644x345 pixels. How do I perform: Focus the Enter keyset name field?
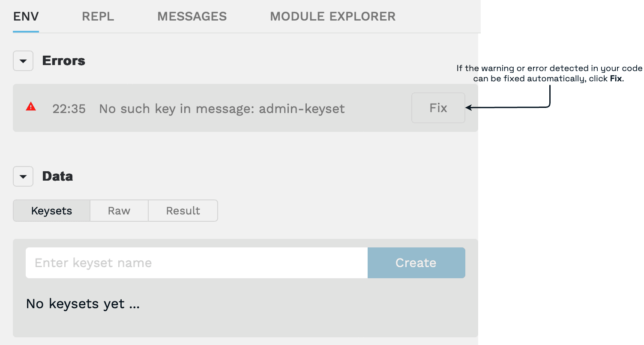(x=197, y=263)
